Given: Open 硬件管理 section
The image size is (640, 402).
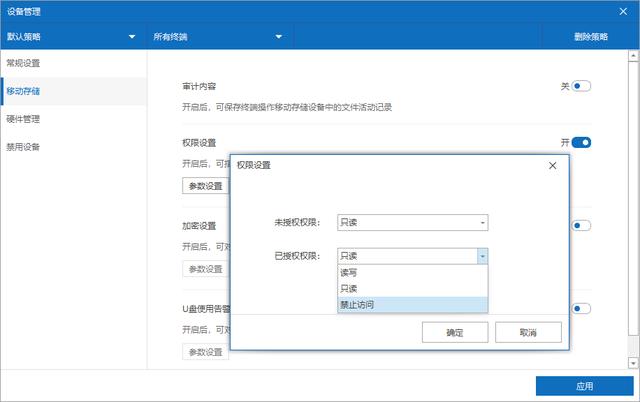Looking at the screenshot, I should point(73,119).
